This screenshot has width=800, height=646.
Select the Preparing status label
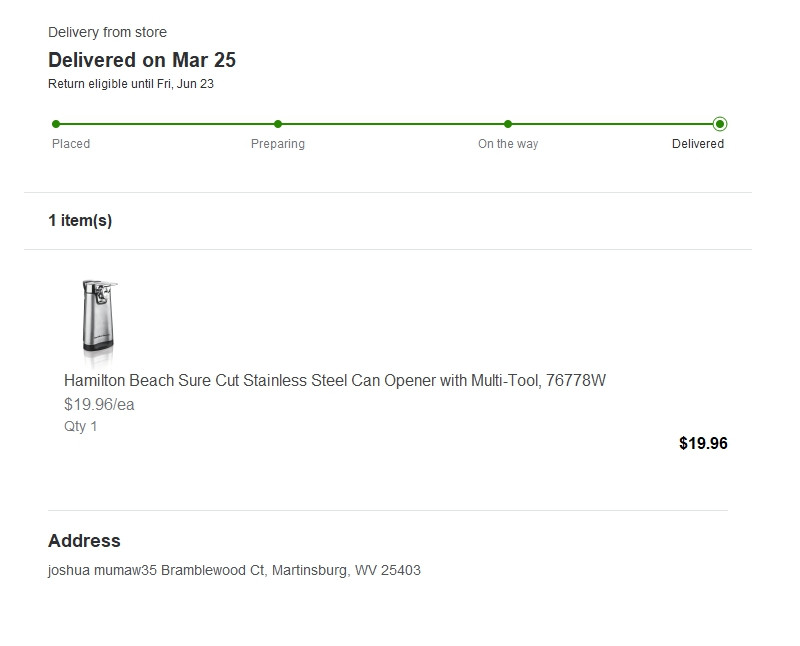[x=278, y=144]
